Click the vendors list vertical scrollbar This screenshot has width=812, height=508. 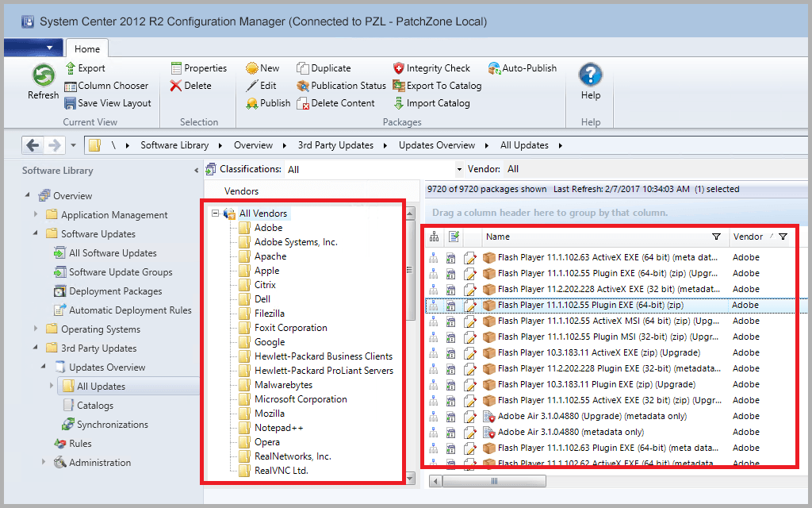click(410, 270)
